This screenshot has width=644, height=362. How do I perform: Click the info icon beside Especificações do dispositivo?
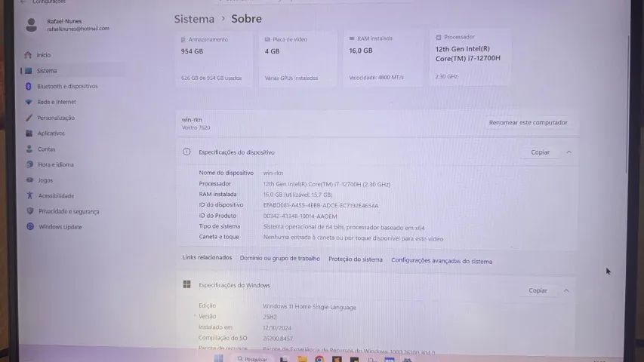point(186,152)
